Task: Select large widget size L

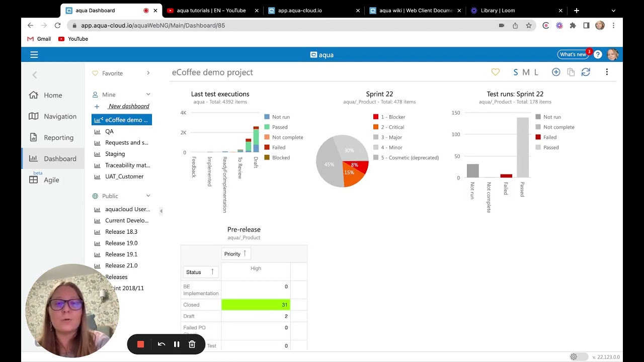Action: coord(536,72)
